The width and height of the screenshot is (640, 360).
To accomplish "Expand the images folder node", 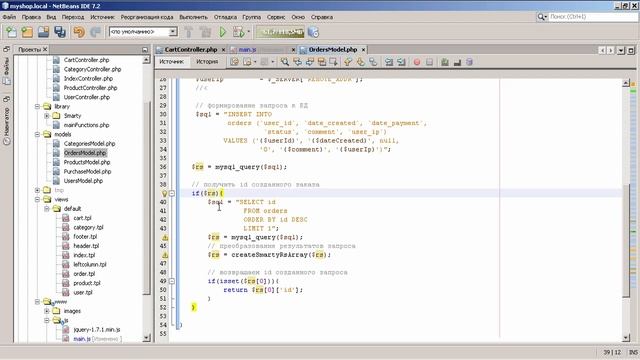I will click(x=47, y=311).
